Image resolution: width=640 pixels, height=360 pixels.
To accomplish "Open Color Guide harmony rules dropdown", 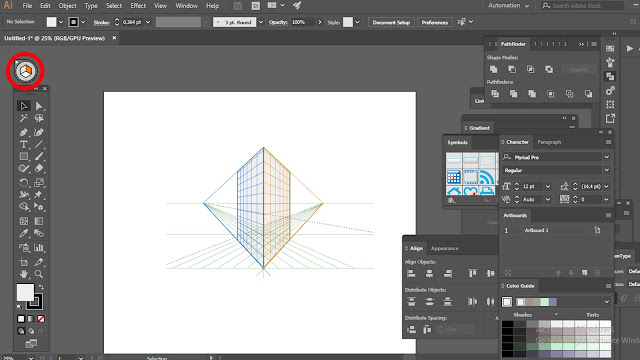I will pos(607,302).
